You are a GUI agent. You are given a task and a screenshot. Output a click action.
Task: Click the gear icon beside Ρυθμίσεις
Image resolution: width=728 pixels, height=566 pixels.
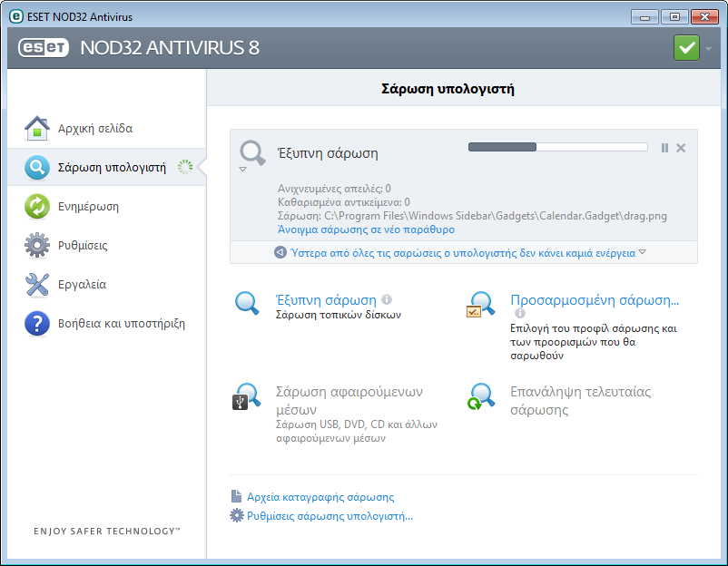[x=36, y=245]
